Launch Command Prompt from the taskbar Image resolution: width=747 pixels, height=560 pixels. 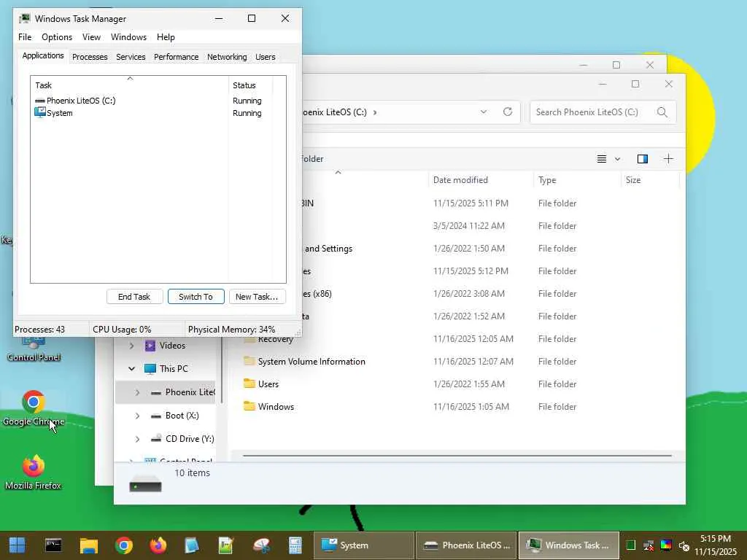[53, 545]
